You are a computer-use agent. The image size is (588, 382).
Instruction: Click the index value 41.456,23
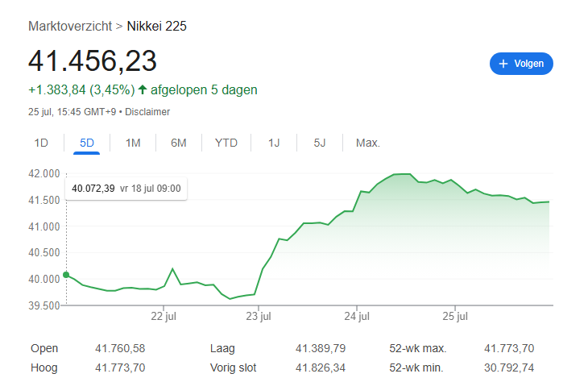(x=93, y=61)
